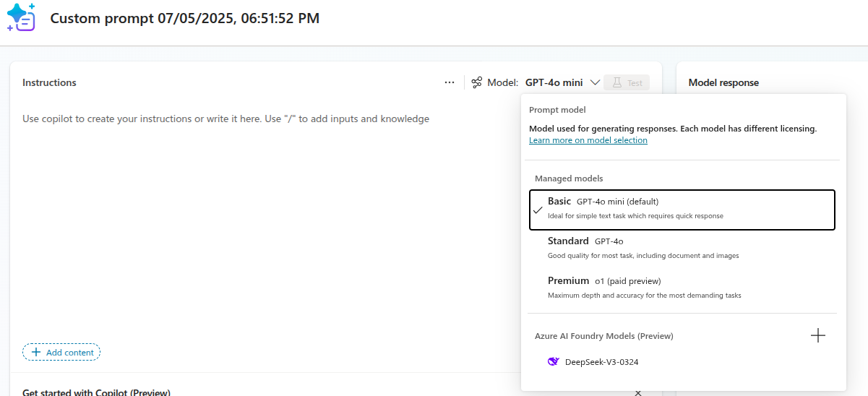Viewport: 868px width, 396px height.
Task: Click the Get started with Copilot heading
Action: 96,392
